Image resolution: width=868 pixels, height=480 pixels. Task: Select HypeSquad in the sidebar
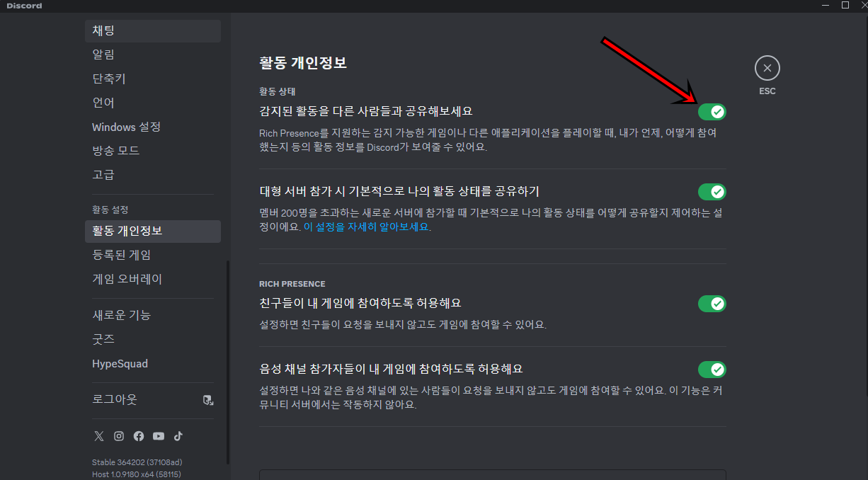point(153,363)
